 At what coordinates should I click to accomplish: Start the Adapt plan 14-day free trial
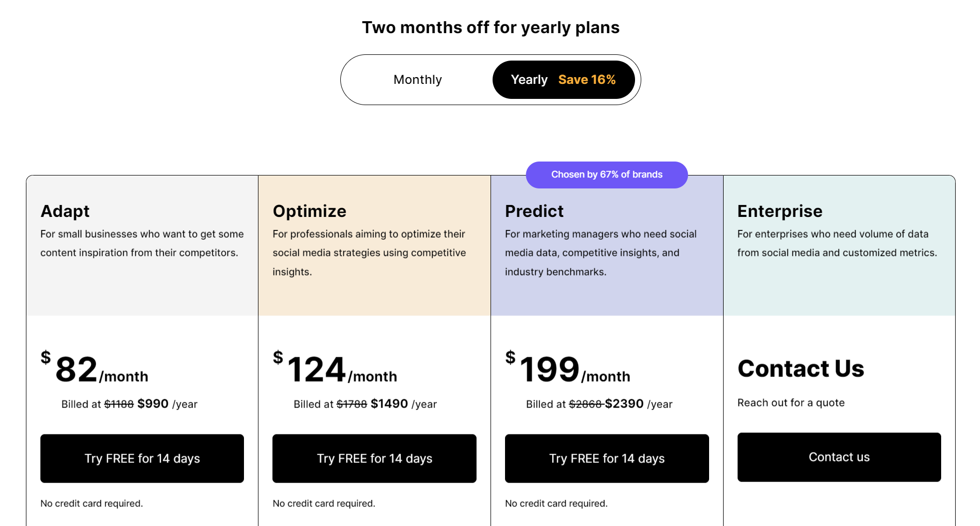tap(142, 458)
